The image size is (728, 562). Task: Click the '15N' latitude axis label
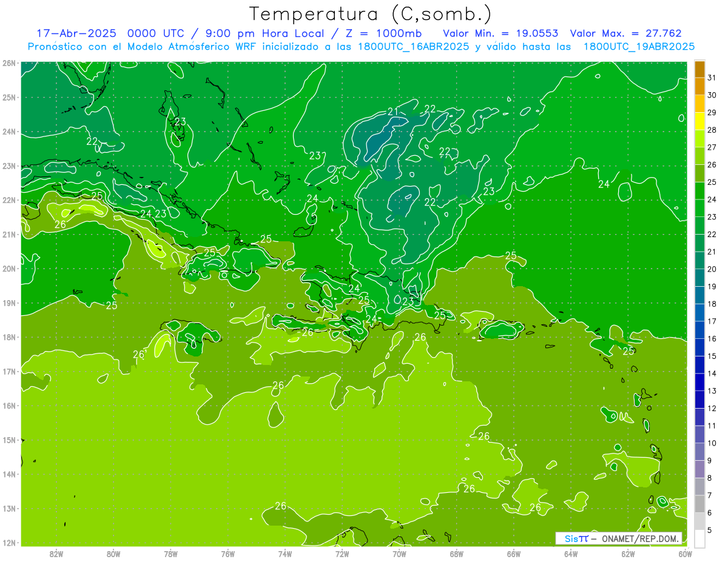point(9,440)
